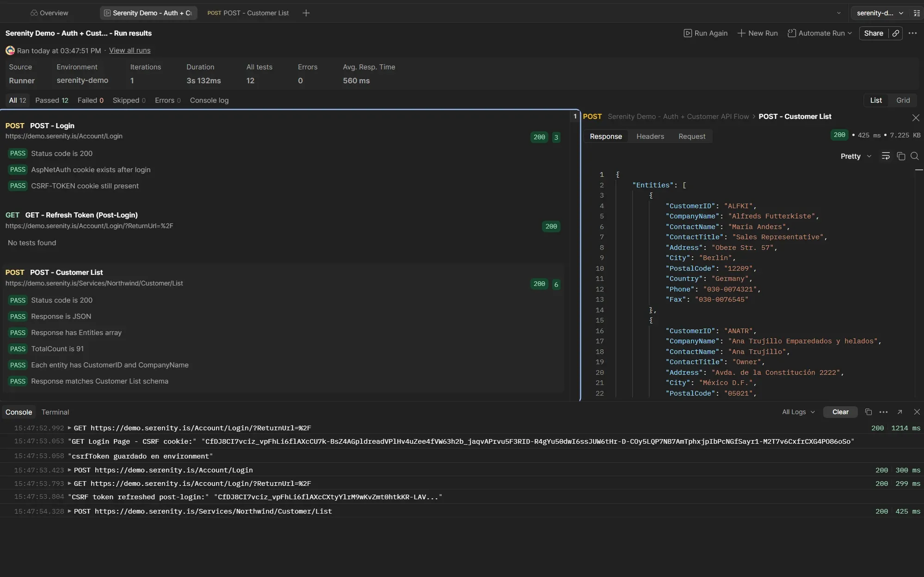Share the run via the copy-link icon
The width and height of the screenshot is (924, 577).
point(896,33)
